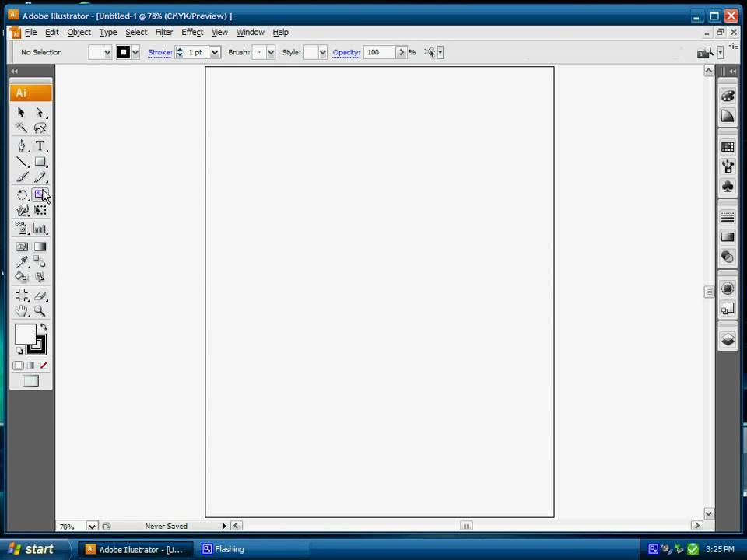Swap fill and stroke colors

pyautogui.click(x=44, y=327)
